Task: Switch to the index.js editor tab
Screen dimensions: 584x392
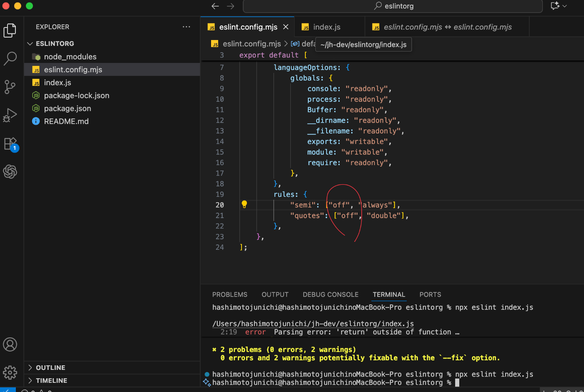Action: click(327, 27)
